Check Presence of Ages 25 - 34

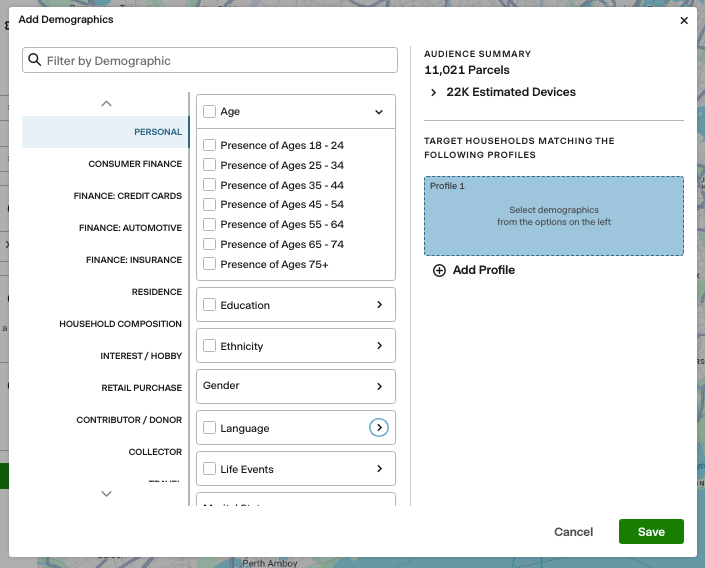pos(210,165)
